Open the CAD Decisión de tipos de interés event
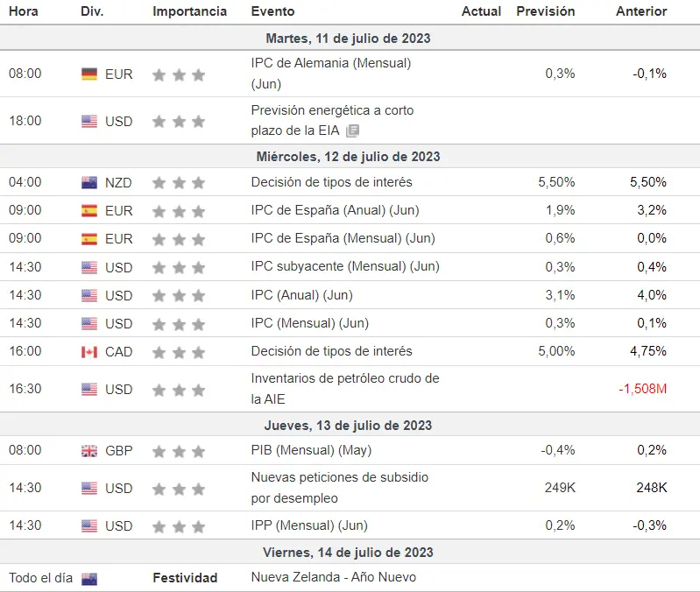 tap(332, 351)
